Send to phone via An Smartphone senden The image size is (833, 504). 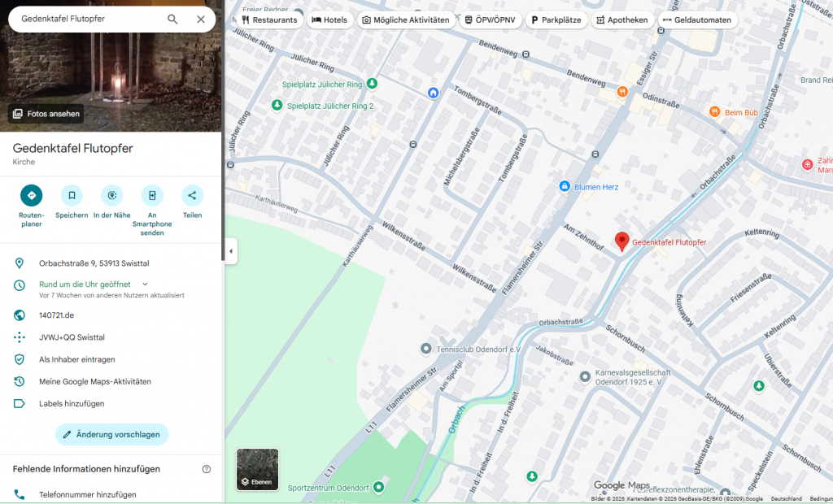click(x=152, y=195)
